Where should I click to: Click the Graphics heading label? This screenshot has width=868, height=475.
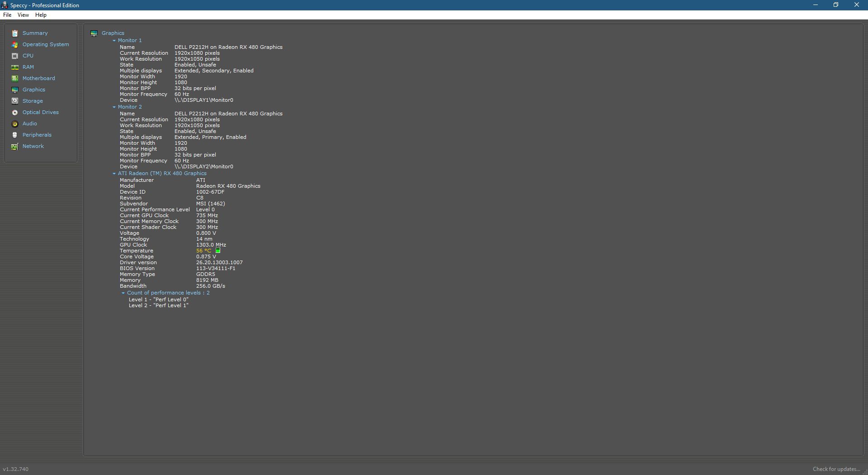[113, 33]
